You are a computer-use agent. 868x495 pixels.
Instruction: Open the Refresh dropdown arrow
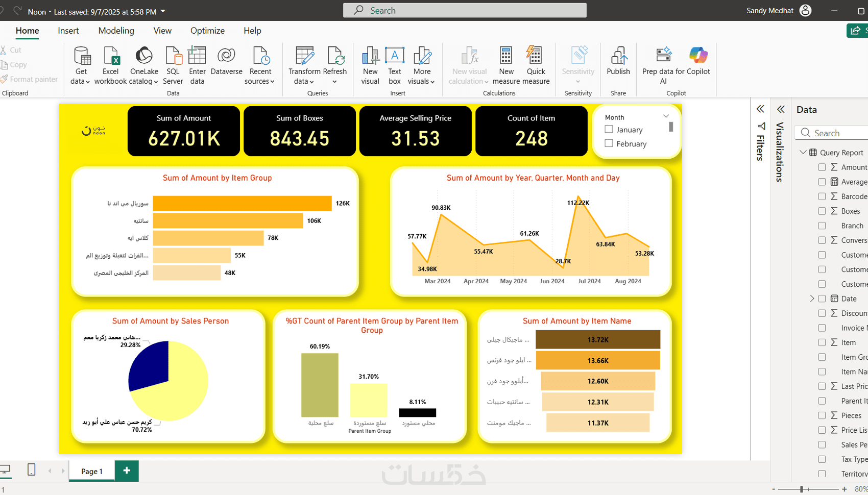335,82
